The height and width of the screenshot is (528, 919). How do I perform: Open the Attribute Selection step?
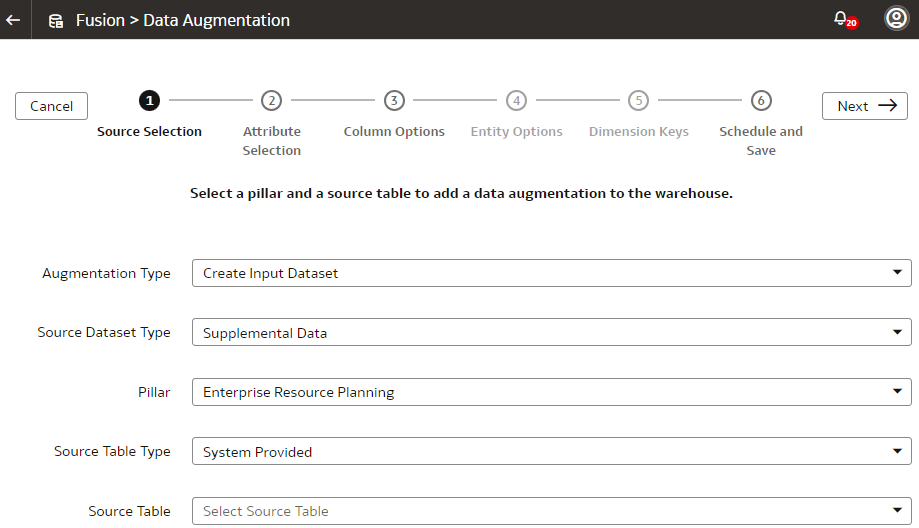[x=271, y=141]
